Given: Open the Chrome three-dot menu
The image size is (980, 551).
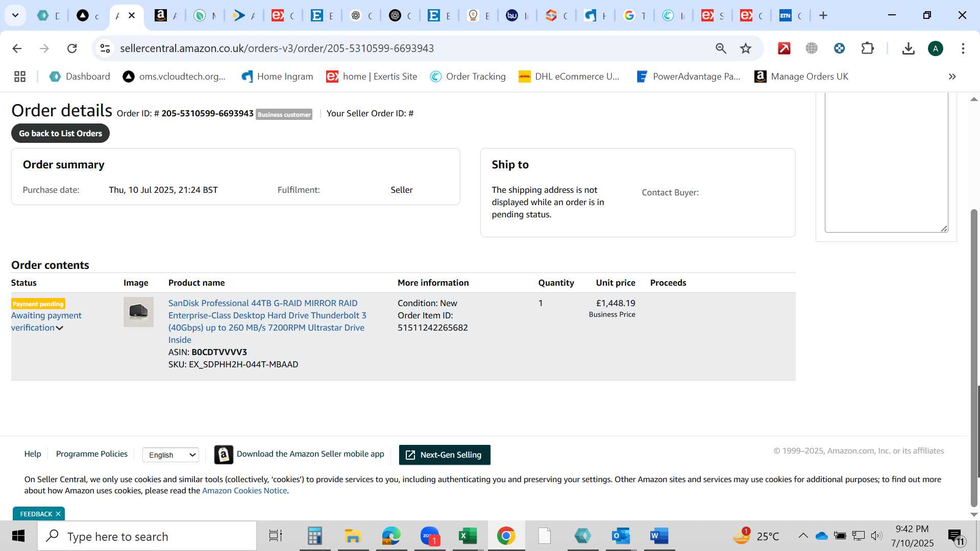Looking at the screenshot, I should 963,48.
